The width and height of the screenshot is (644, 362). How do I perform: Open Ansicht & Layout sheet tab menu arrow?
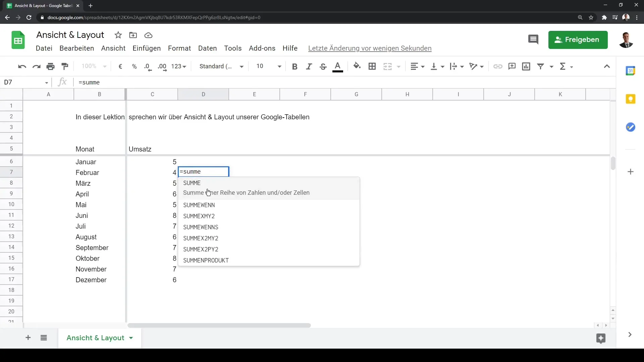click(131, 338)
